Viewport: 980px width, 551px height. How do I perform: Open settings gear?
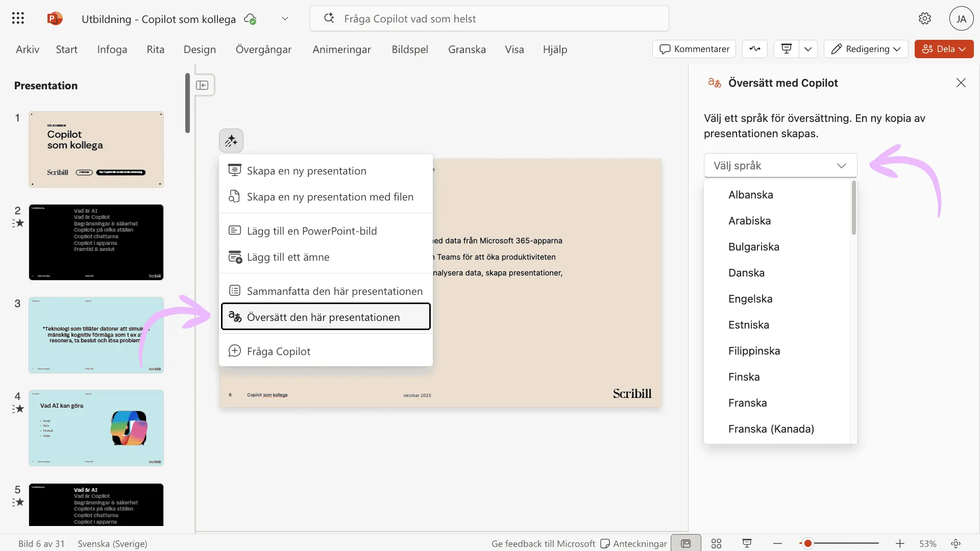[x=924, y=19]
